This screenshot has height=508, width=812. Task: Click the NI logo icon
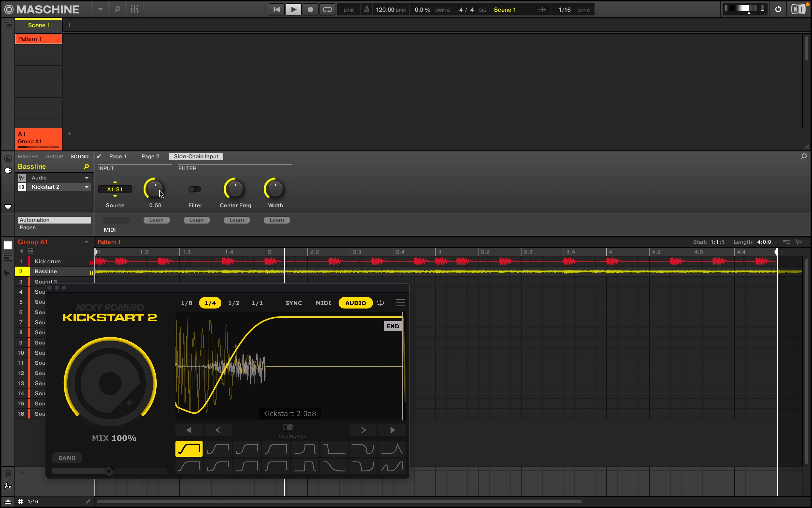(798, 9)
